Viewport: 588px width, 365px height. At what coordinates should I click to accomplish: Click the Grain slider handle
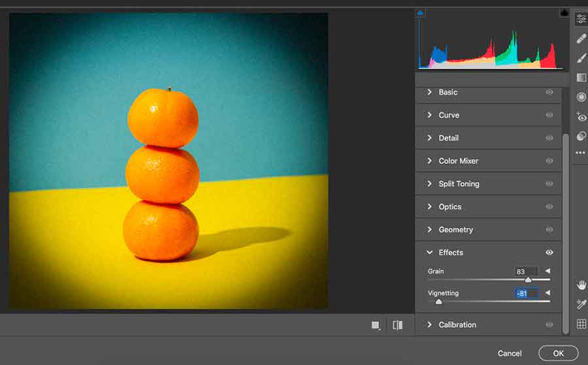[x=528, y=280]
